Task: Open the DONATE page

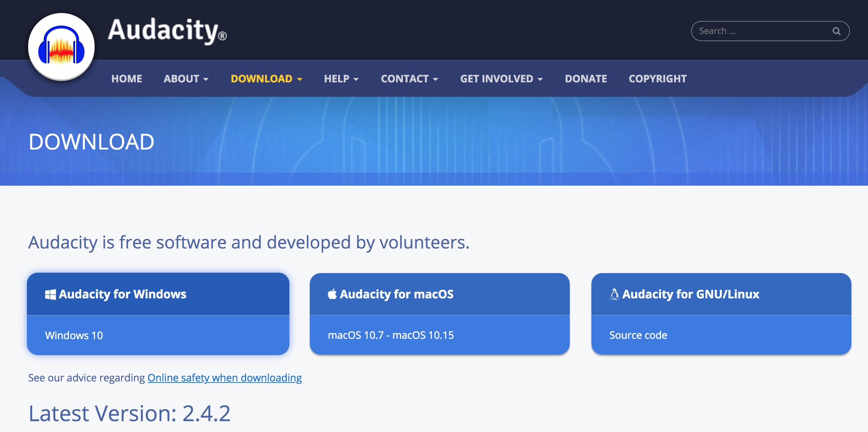Action: click(x=586, y=78)
